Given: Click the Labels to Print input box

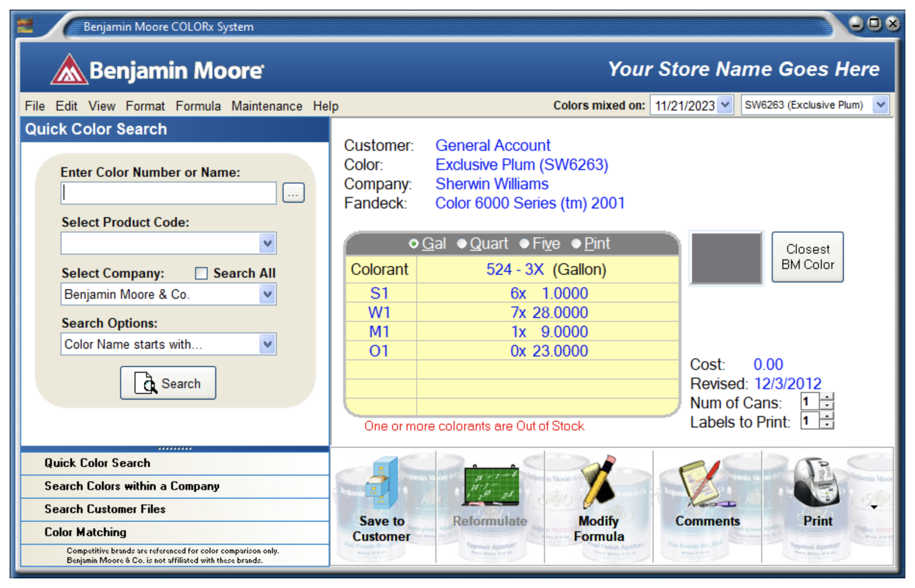Looking at the screenshot, I should point(810,421).
